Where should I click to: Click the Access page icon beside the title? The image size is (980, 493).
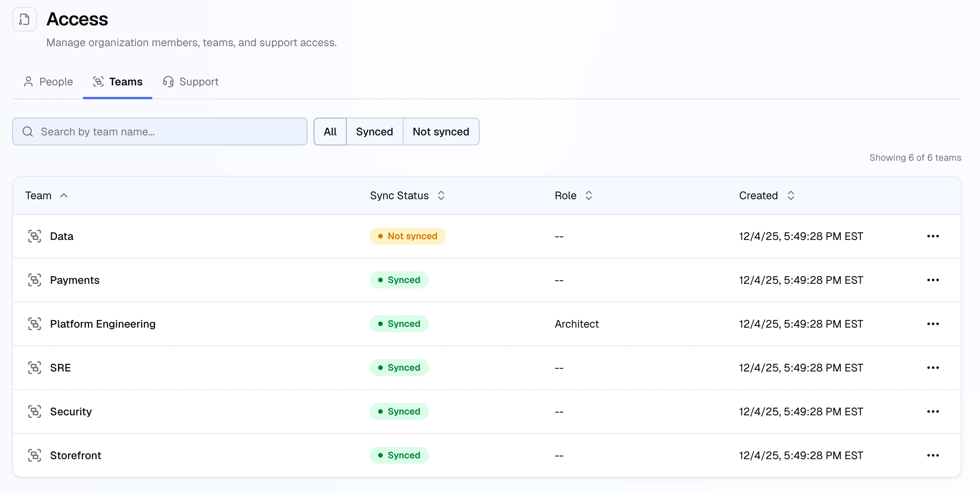(x=25, y=19)
